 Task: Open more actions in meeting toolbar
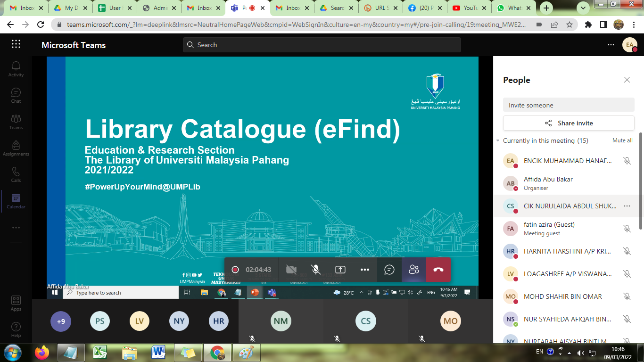click(x=365, y=270)
